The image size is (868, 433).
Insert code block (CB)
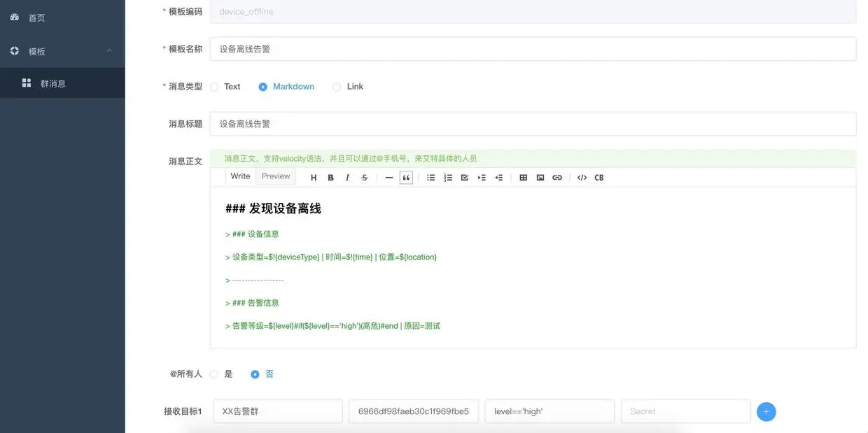(x=599, y=178)
